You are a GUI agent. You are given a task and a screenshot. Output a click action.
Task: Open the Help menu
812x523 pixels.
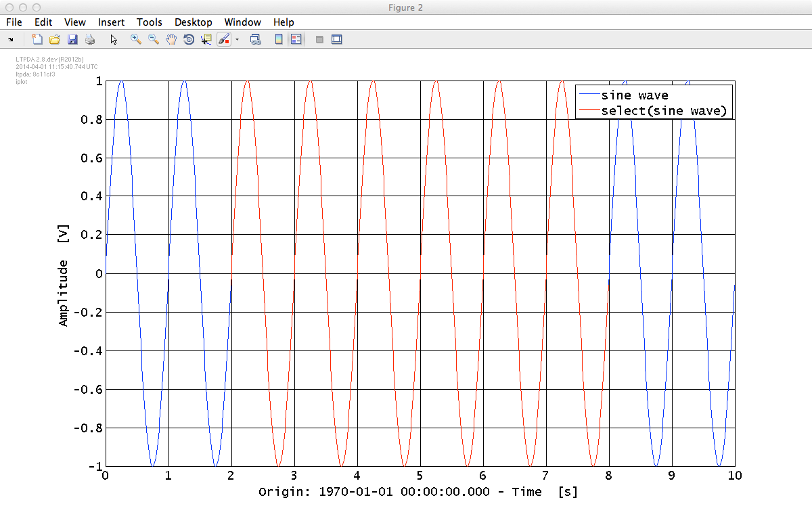[x=284, y=22]
